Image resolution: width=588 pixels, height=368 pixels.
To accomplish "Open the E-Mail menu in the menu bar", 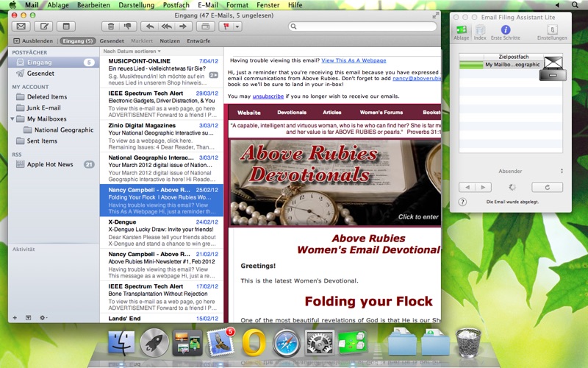I will coord(208,5).
